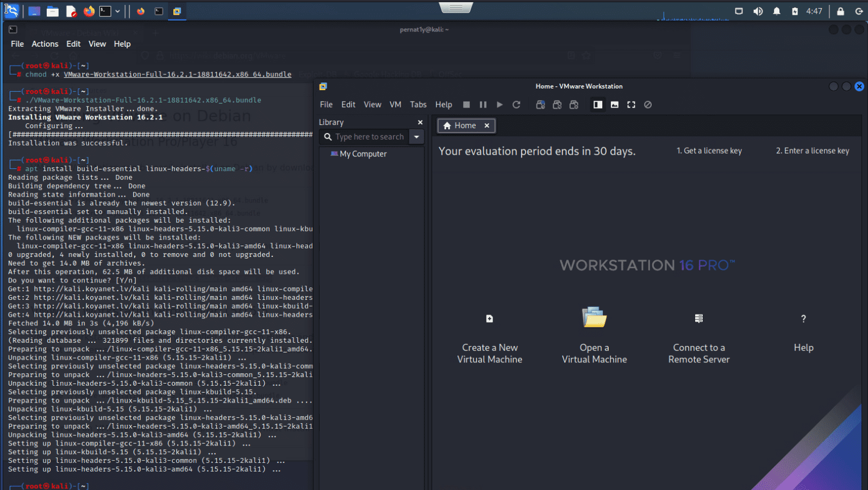
Task: Click the Restart guest icon
Action: coord(516,105)
